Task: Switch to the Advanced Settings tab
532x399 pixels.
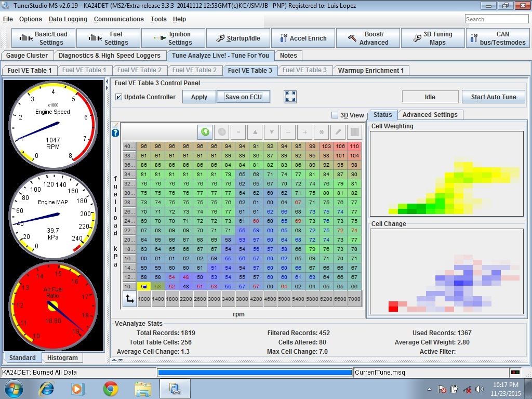Action: (430, 115)
